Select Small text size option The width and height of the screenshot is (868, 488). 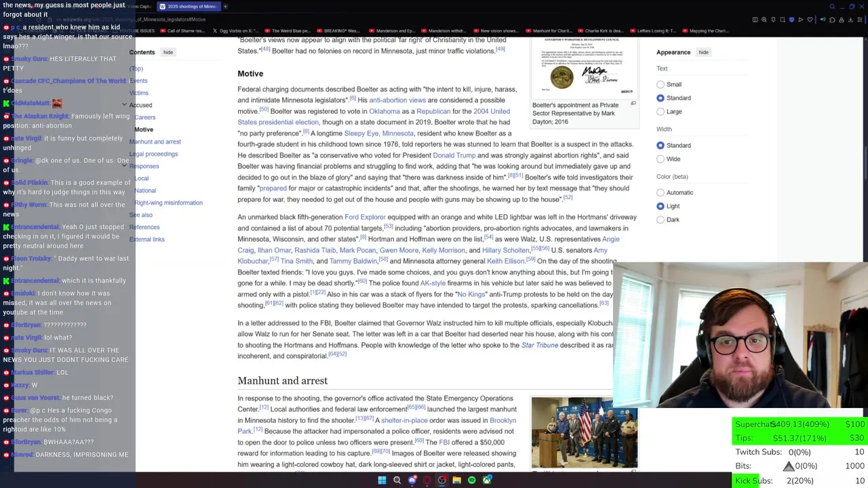coord(660,85)
